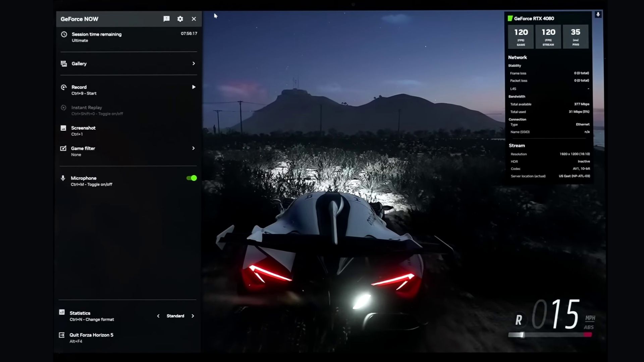Click the Gallery icon
This screenshot has height=362, width=644.
64,63
